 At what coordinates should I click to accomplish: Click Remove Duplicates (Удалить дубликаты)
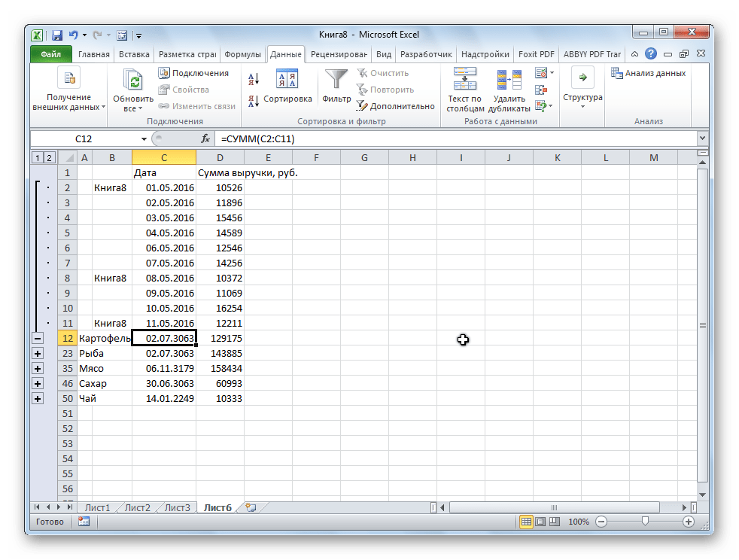509,89
